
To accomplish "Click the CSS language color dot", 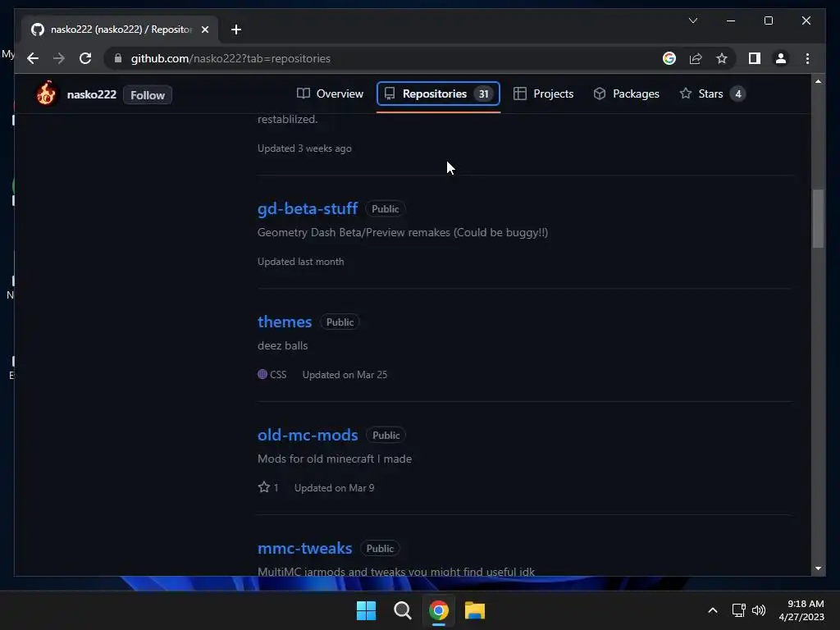I will click(262, 374).
